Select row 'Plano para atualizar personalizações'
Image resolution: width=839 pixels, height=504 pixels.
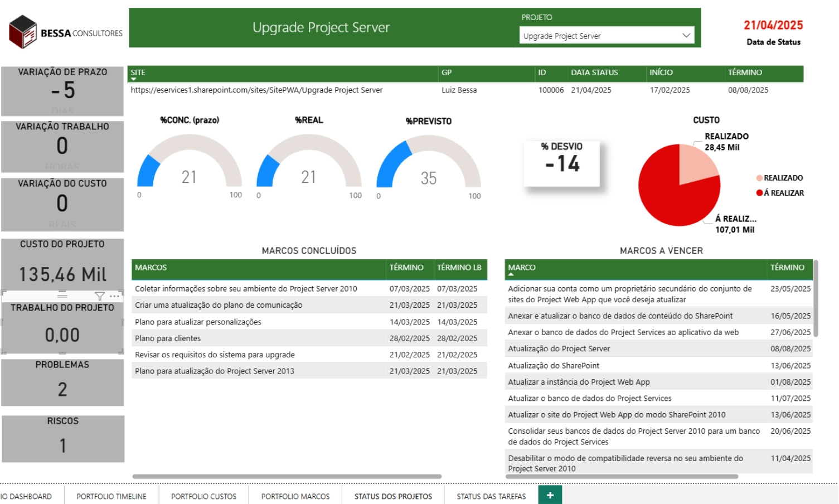(x=309, y=322)
